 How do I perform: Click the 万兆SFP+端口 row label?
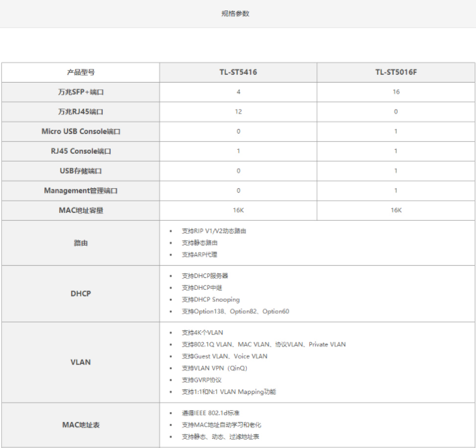pyautogui.click(x=81, y=92)
